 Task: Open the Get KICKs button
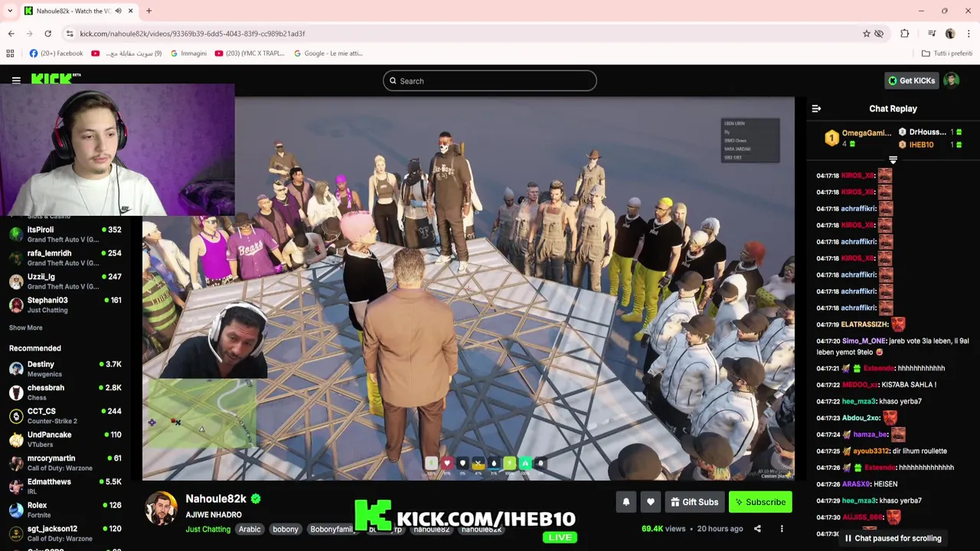tap(911, 80)
